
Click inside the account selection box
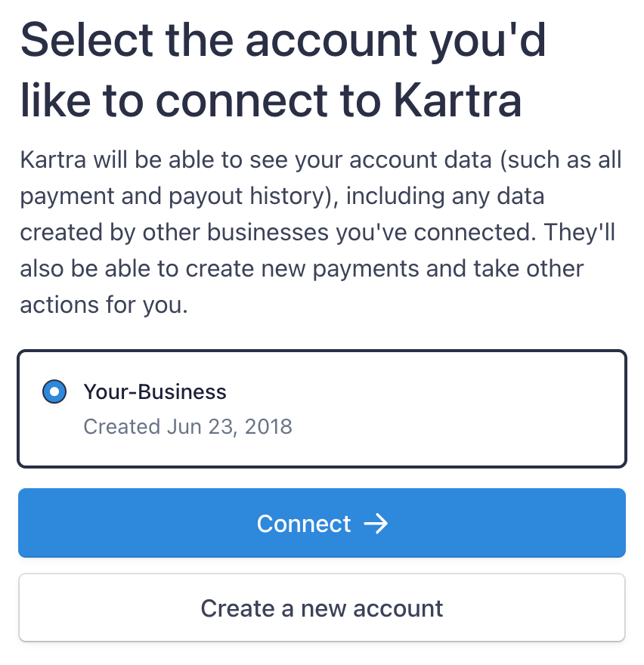(x=322, y=408)
